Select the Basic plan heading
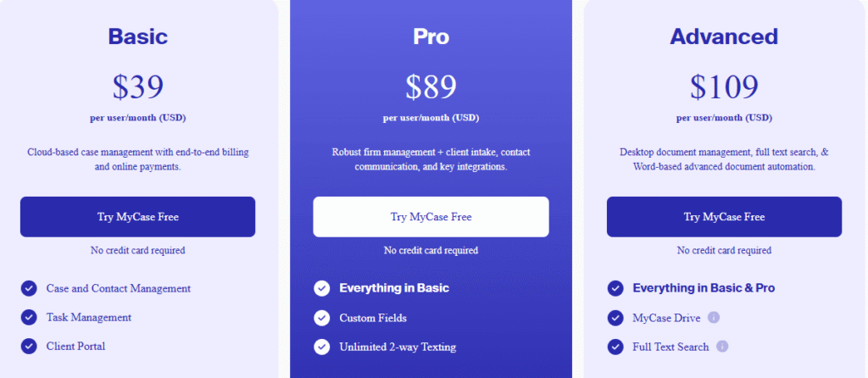This screenshot has height=378, width=868. tap(137, 36)
